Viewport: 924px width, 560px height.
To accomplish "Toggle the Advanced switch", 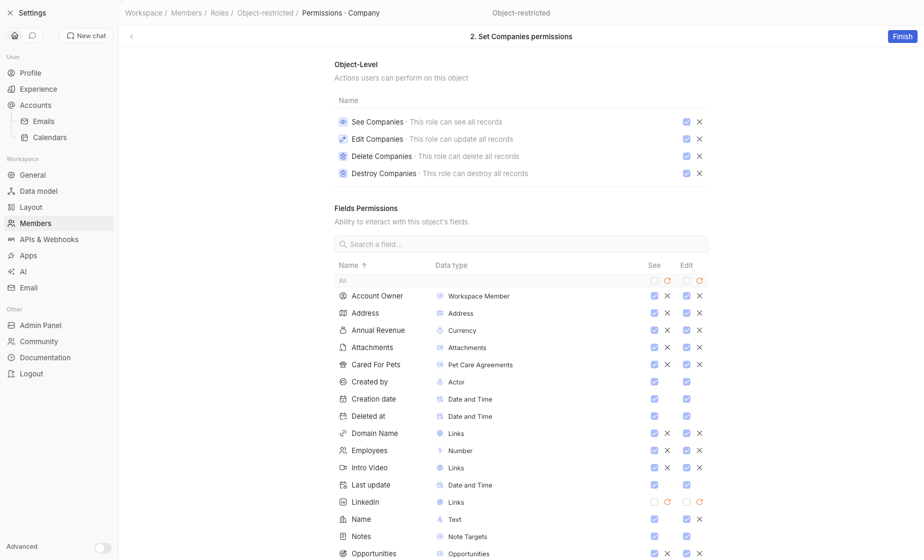I will click(x=103, y=548).
